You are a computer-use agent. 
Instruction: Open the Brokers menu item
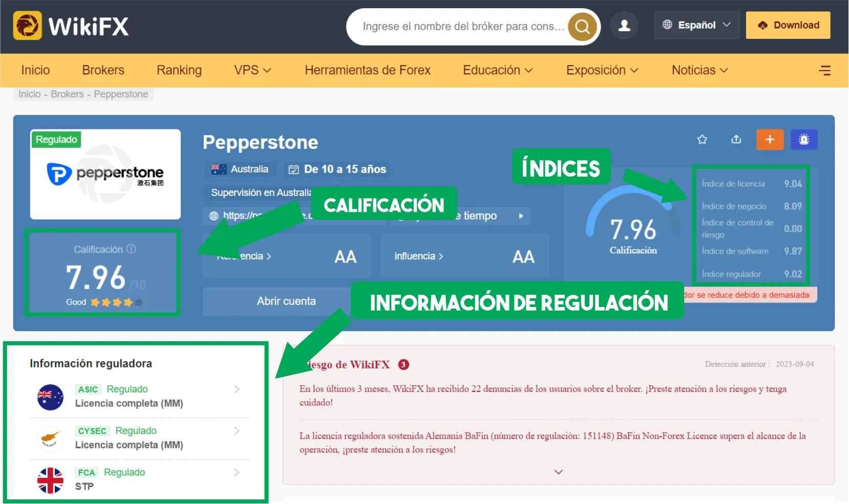click(103, 70)
